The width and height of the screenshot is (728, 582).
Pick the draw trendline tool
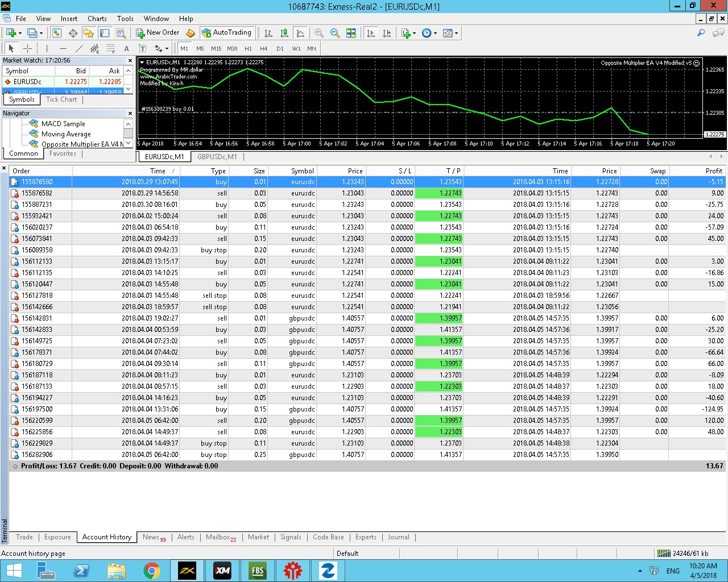[79, 49]
